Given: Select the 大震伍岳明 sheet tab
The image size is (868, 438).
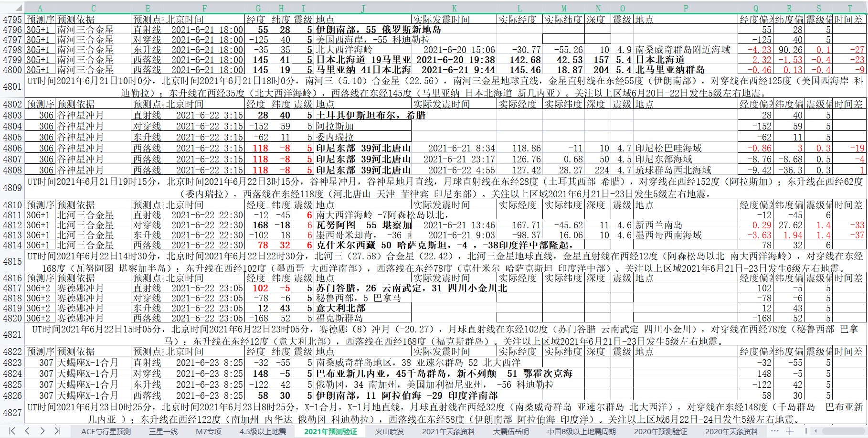Looking at the screenshot, I should click(511, 431).
